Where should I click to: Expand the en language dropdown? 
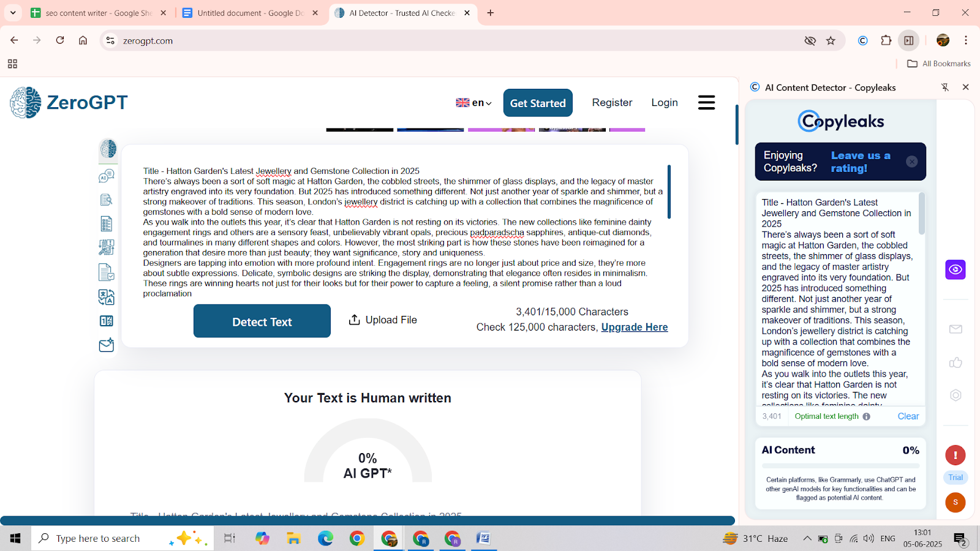473,103
